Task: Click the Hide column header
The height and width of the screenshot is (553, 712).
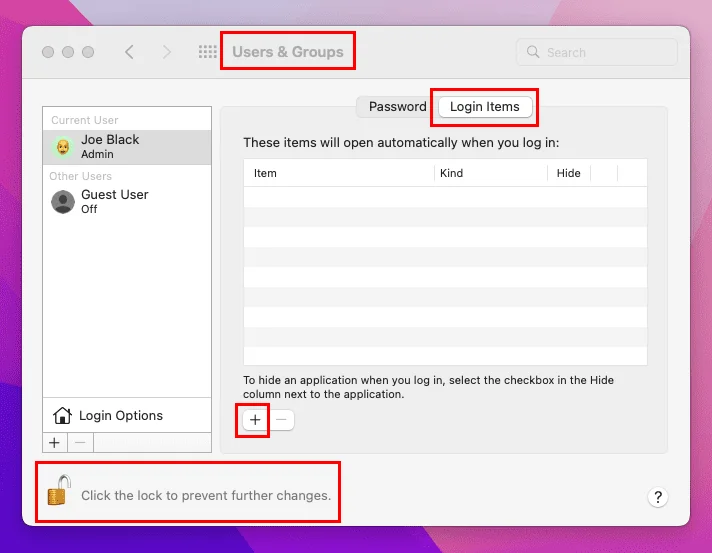Action: pyautogui.click(x=568, y=173)
